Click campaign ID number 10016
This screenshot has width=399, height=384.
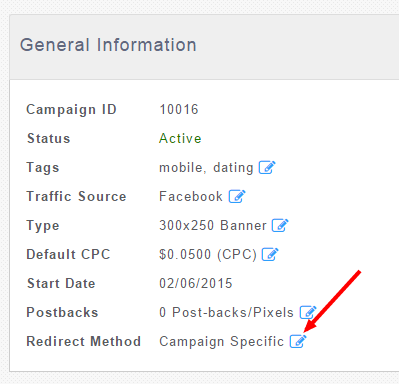click(179, 109)
